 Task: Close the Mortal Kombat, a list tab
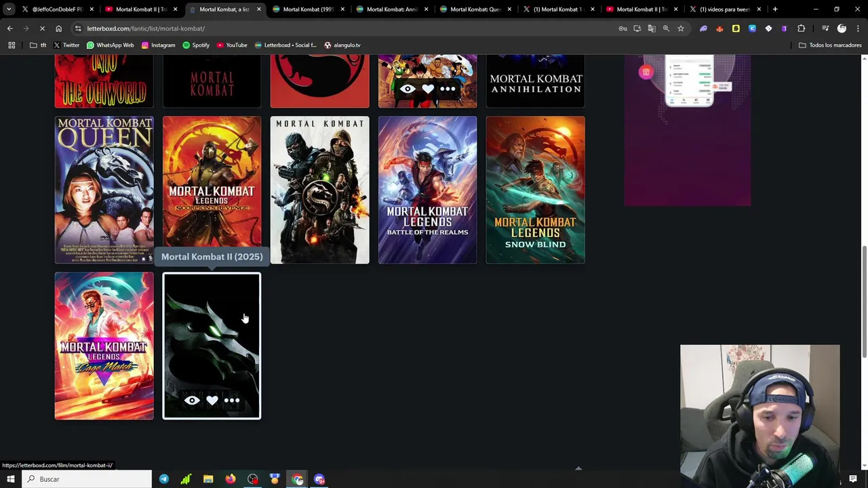click(258, 9)
